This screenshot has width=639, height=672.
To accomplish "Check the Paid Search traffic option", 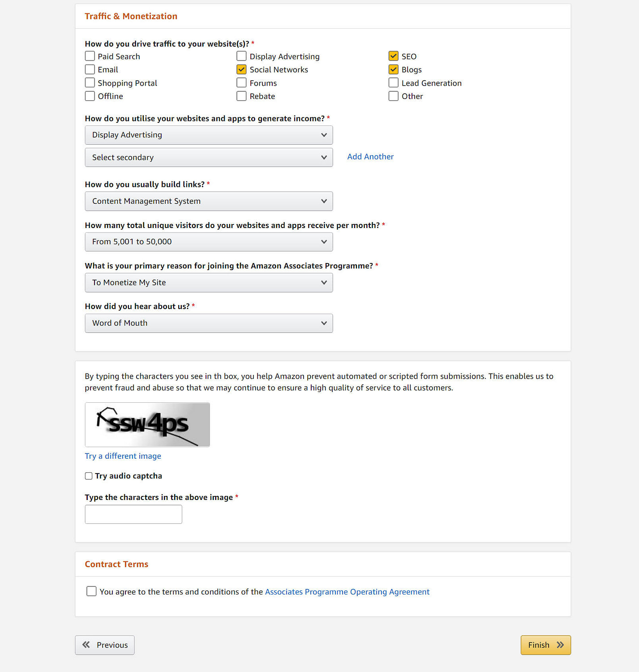I will click(x=90, y=56).
